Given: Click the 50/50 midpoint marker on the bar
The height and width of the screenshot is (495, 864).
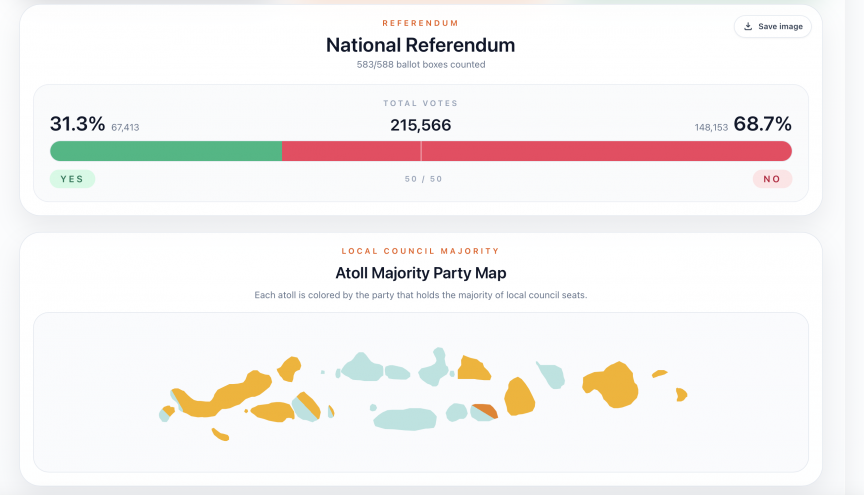Looking at the screenshot, I should pos(421,151).
